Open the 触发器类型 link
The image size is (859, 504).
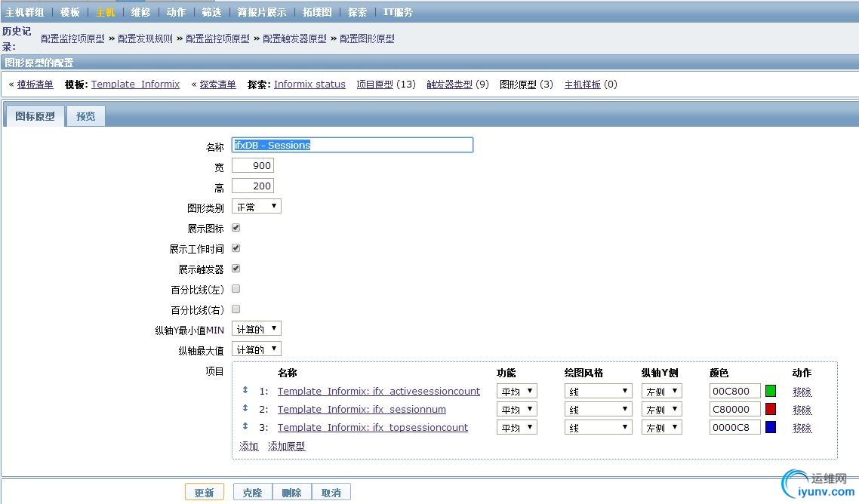point(449,85)
